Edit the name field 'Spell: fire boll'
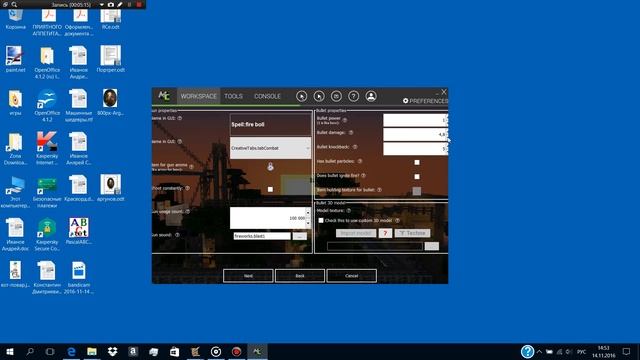 (x=270, y=124)
